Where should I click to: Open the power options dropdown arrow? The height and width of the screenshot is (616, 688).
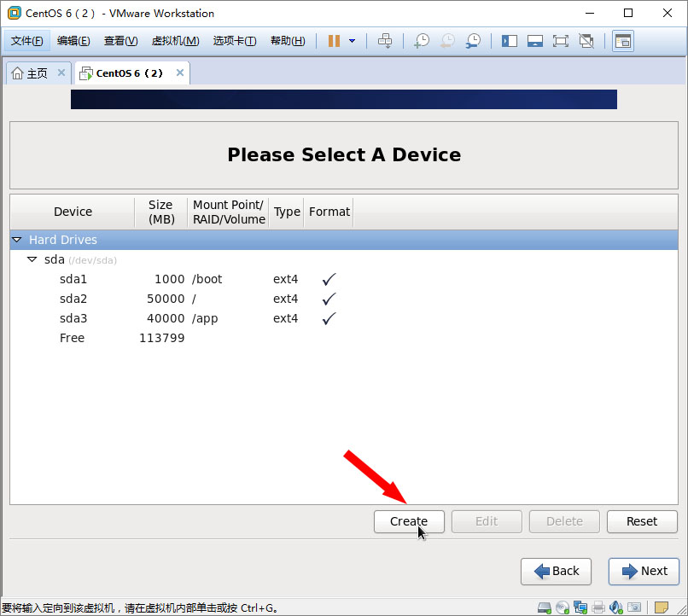pos(352,41)
